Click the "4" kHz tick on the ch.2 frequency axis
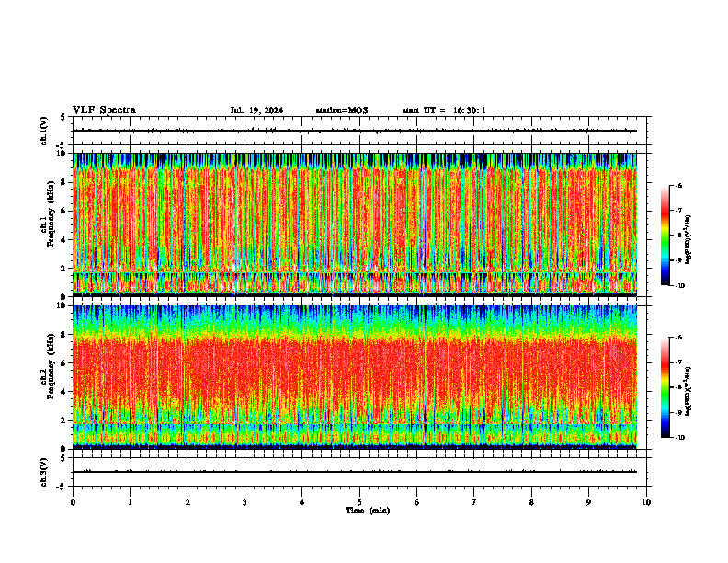 (63, 392)
